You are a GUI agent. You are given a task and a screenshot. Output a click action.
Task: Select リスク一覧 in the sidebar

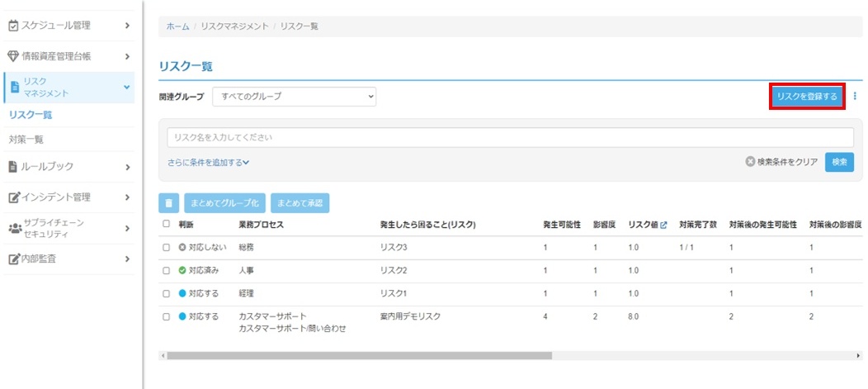tap(31, 116)
